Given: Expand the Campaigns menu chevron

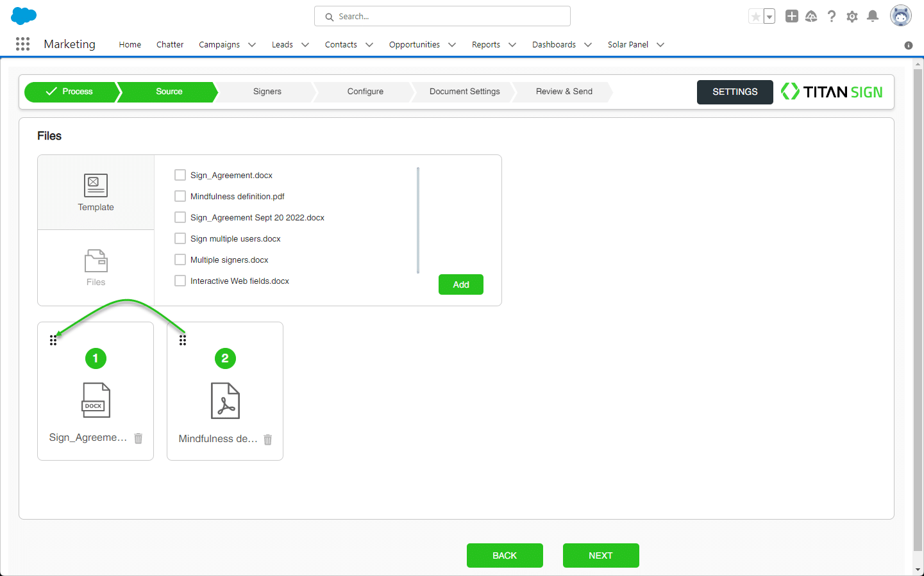Looking at the screenshot, I should (x=252, y=45).
